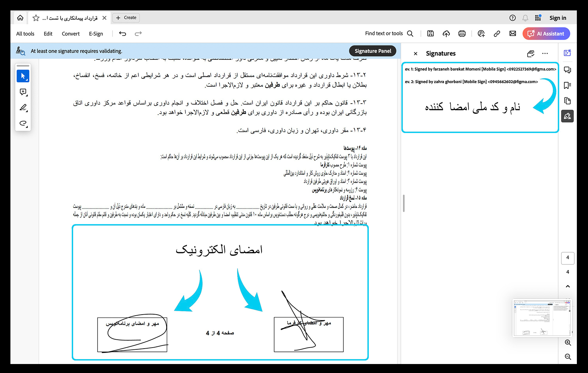Click Sign in
This screenshot has height=373, width=588.
[x=558, y=18]
